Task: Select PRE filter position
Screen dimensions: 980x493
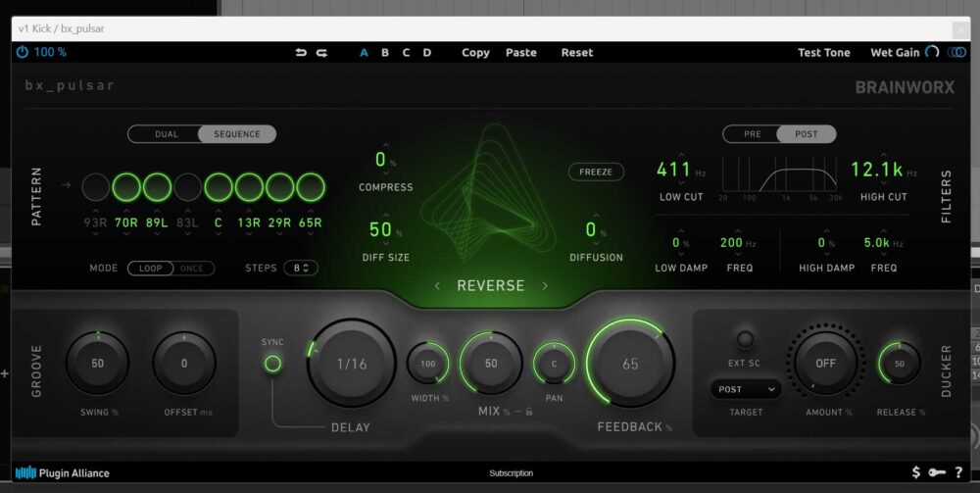Action: 752,134
